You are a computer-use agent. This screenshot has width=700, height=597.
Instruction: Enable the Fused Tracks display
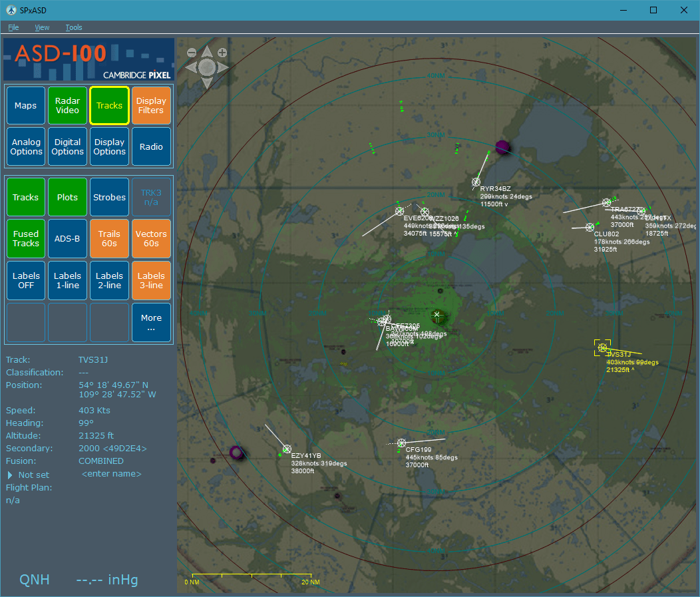(25, 238)
